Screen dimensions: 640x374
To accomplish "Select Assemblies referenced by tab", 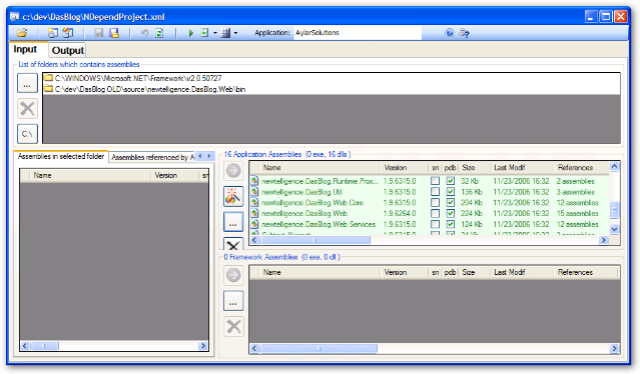I will pyautogui.click(x=152, y=157).
